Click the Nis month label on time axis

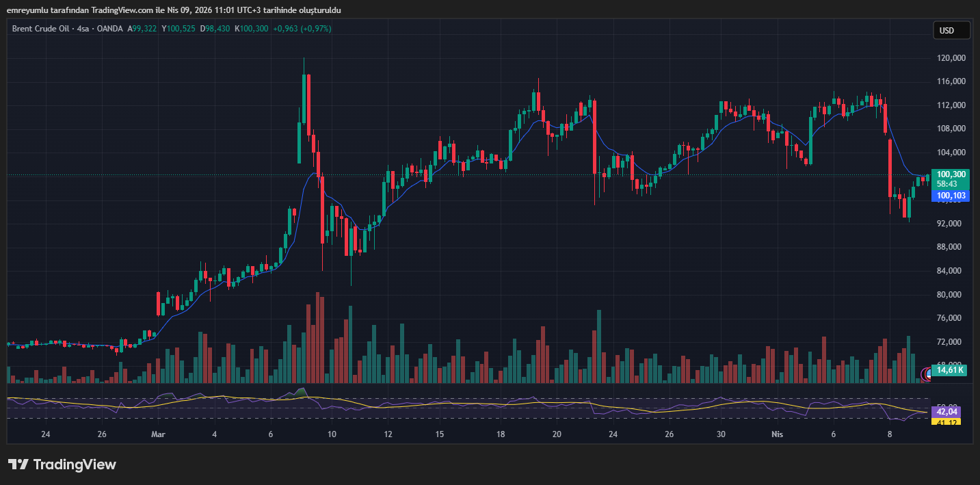(x=776, y=434)
